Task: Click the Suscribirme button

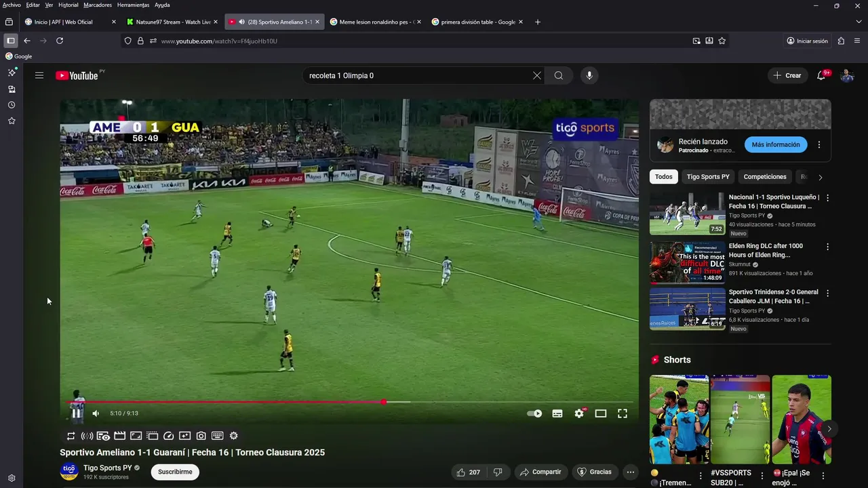Action: point(175,472)
